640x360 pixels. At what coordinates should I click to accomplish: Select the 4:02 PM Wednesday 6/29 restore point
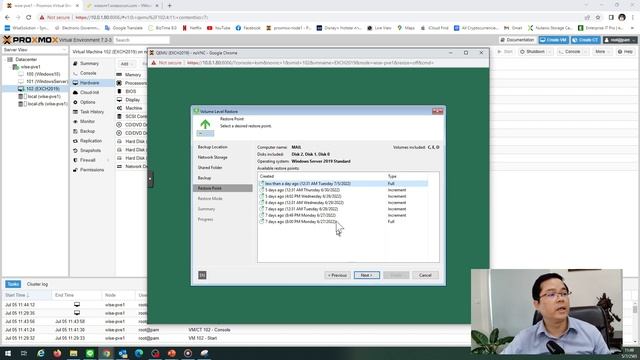[344, 196]
